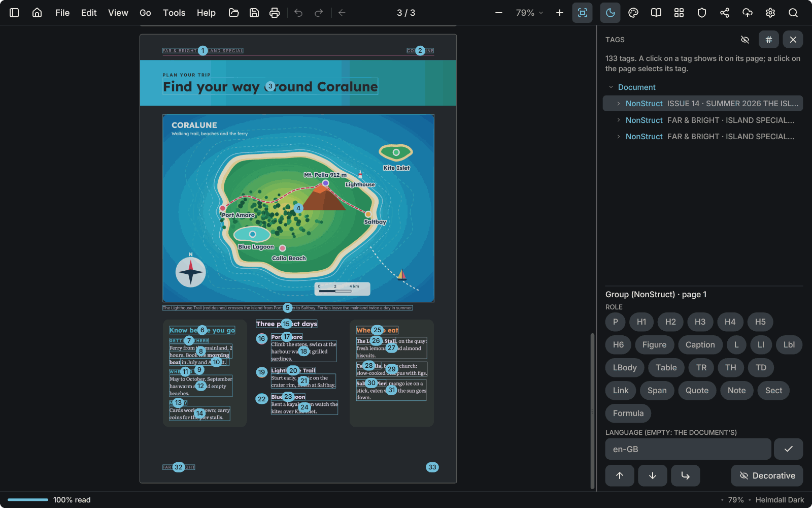
Task: Collapse the Document tree node
Action: [611, 87]
